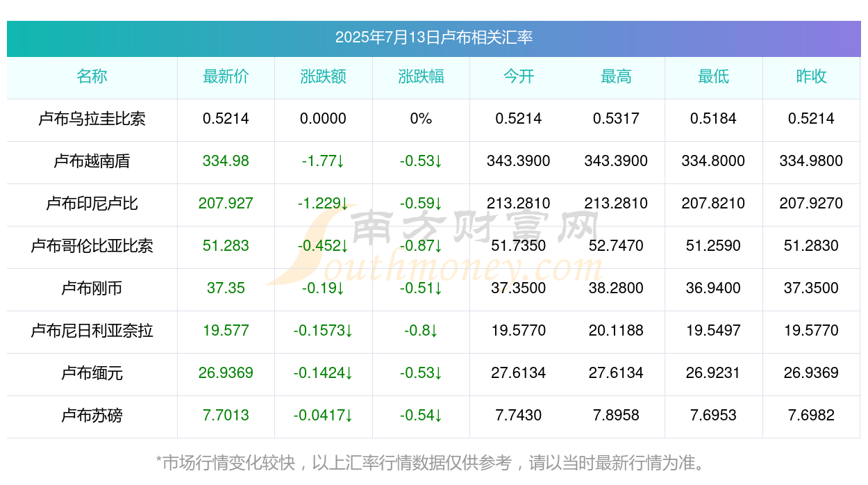Select the 卢布乌拉圭比索 row name
This screenshot has height=485, width=868.
tap(92, 119)
